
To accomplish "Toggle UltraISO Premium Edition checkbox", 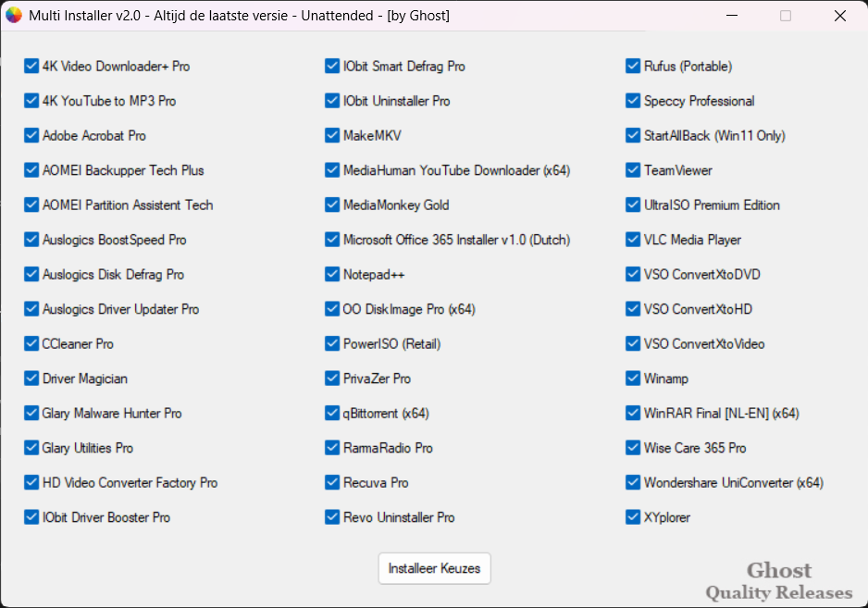I will pyautogui.click(x=633, y=205).
